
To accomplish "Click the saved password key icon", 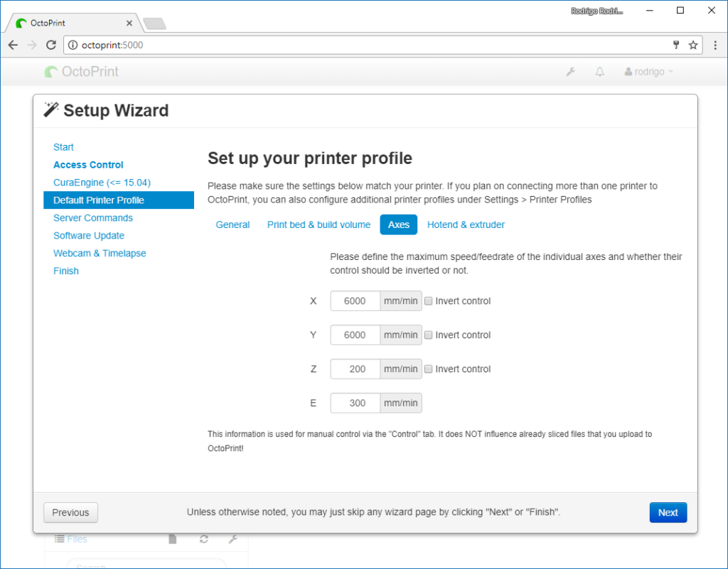I will point(676,45).
